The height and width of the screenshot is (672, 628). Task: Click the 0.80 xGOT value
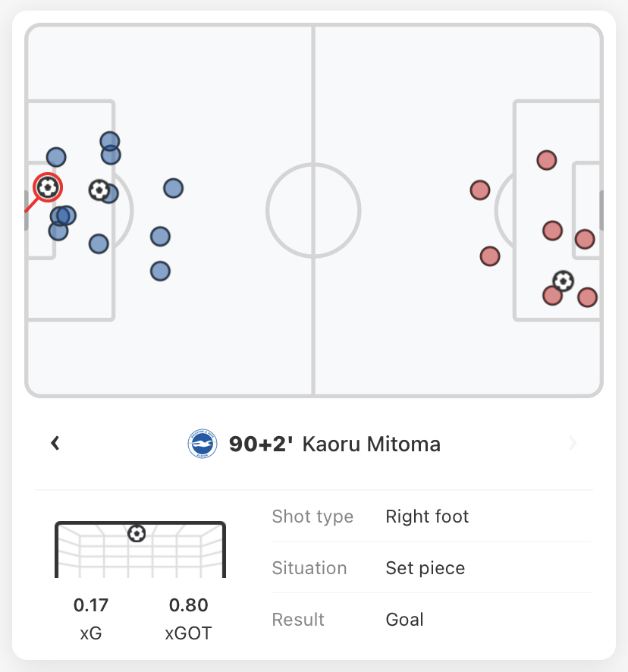189,605
